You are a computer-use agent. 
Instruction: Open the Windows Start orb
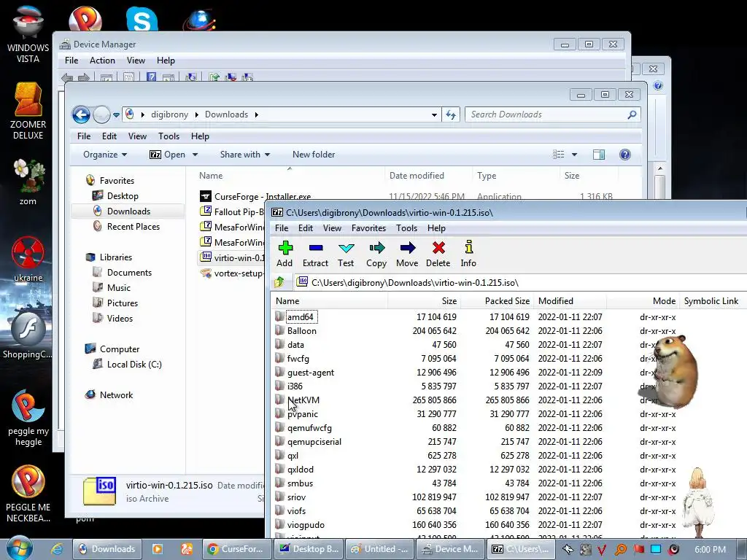pos(19,548)
